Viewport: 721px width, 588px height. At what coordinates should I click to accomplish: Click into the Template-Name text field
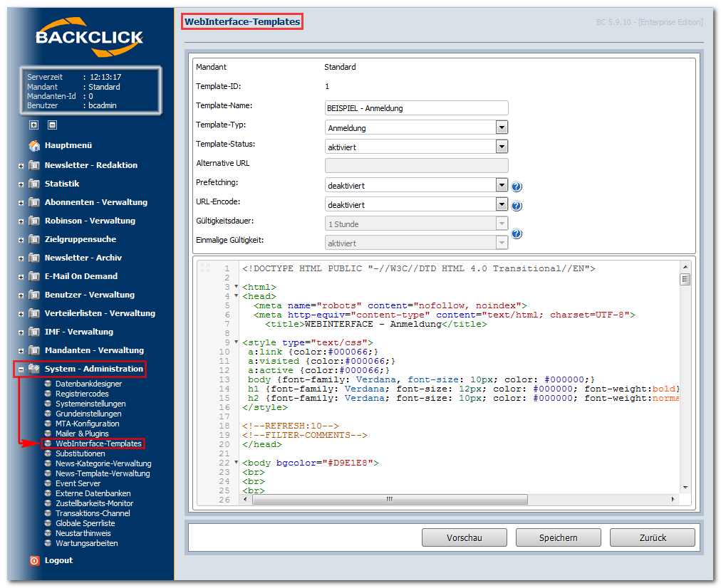coord(416,108)
